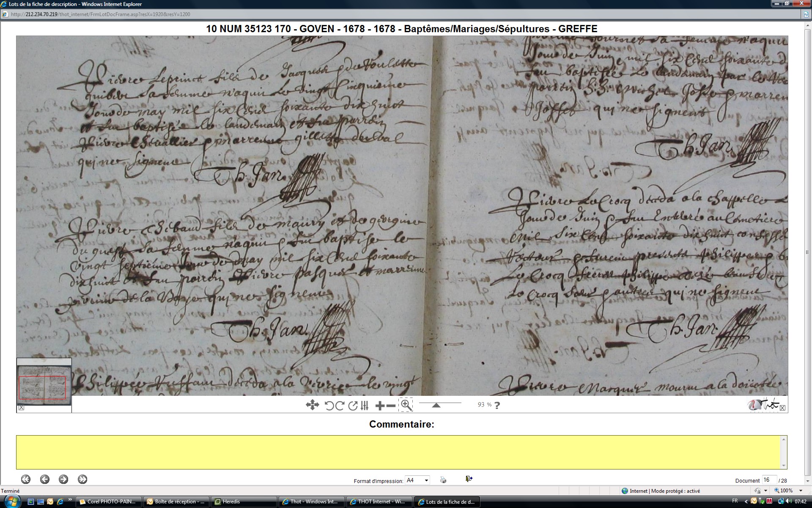Expand the browser zoom 100% dropdown
Viewport: 812px width, 508px height.
801,491
